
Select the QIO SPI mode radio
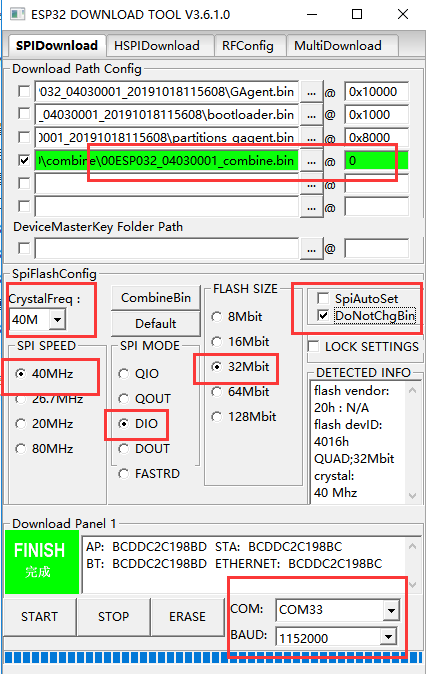(x=124, y=374)
